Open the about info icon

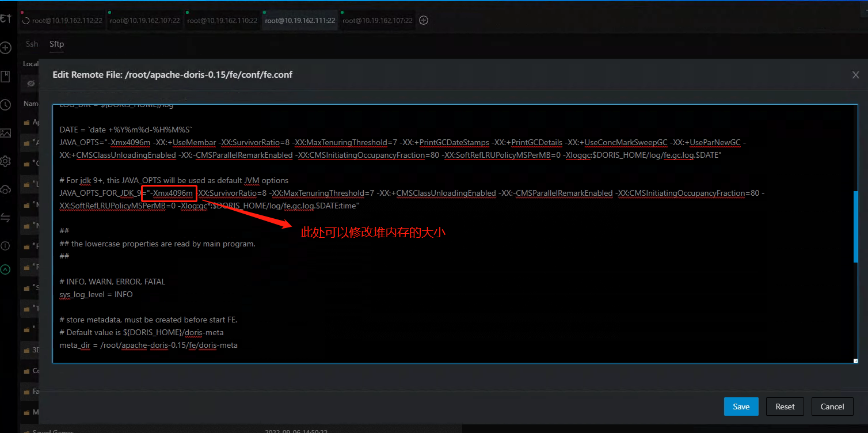(6, 246)
